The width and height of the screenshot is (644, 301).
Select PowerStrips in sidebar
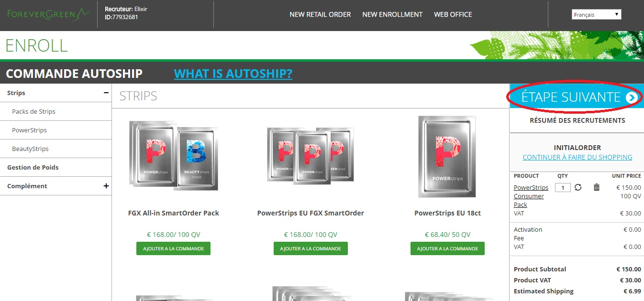29,130
